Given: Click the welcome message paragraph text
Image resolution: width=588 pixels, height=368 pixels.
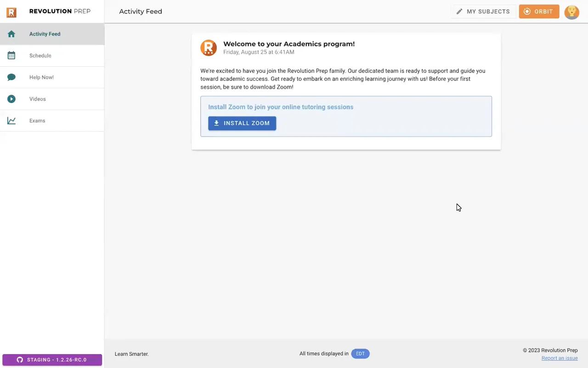Looking at the screenshot, I should pos(343,79).
